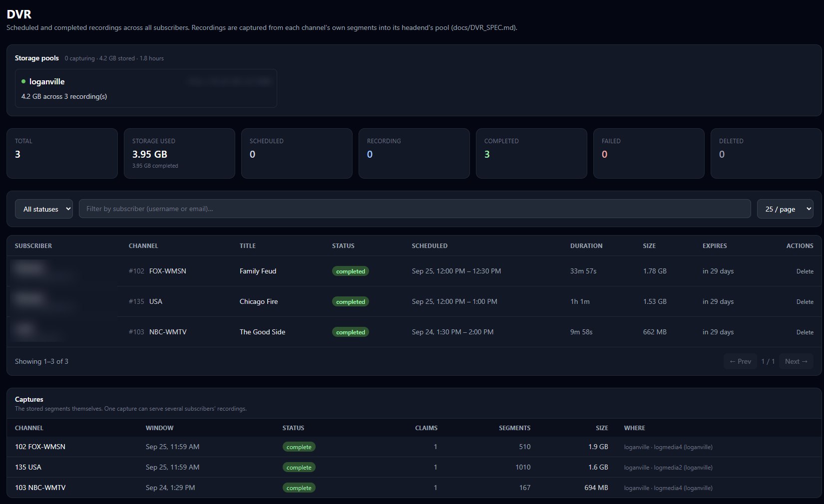Click the Scheduled column header

429,246
